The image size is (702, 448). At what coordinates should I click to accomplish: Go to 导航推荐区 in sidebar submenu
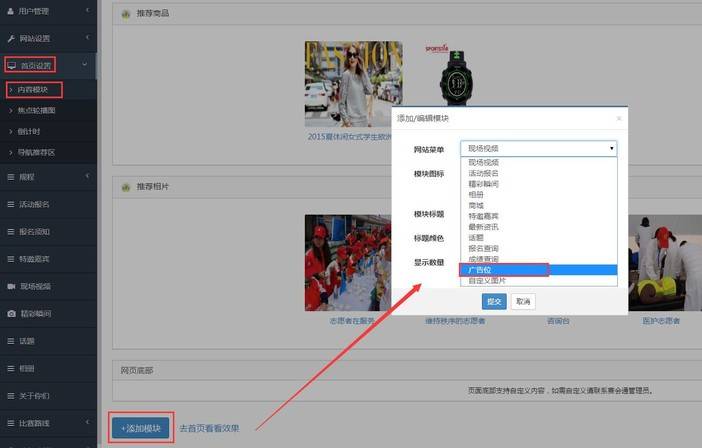click(x=37, y=152)
